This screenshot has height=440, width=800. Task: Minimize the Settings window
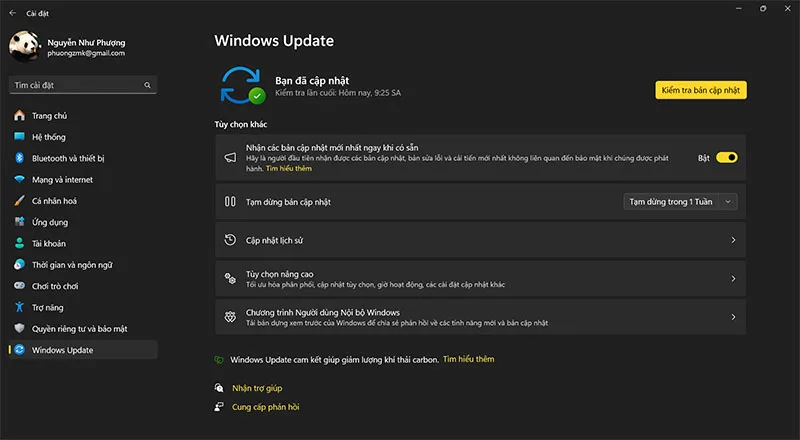[x=738, y=9]
